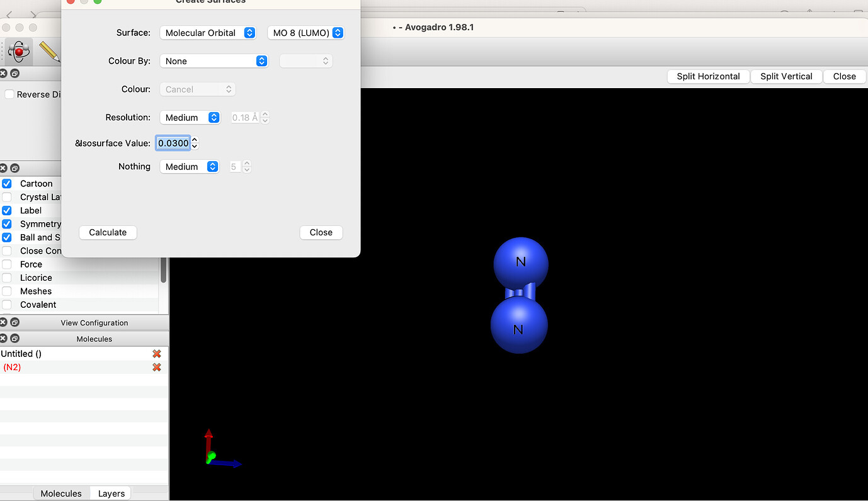Open the MO 8 (LUMO) orbital dropdown
The image size is (868, 501).
(x=306, y=32)
